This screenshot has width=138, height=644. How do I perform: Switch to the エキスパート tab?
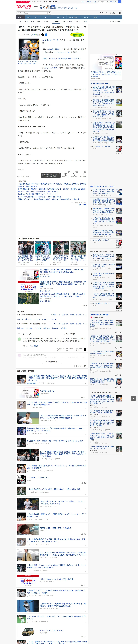point(48,17)
